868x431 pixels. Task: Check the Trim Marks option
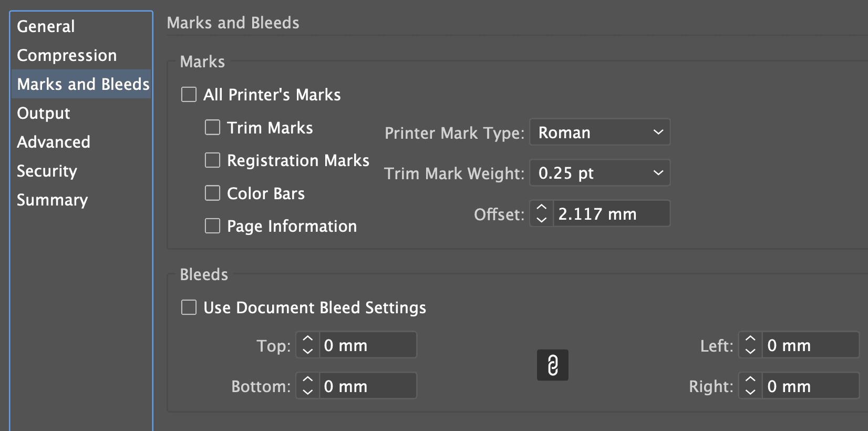[212, 127]
